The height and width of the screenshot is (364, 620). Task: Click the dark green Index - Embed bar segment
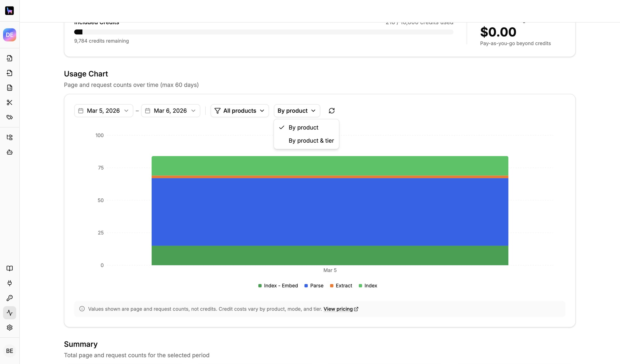[330, 255]
